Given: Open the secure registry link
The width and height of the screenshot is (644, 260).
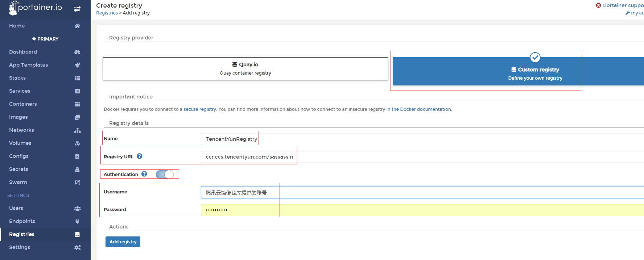Looking at the screenshot, I should (200, 109).
